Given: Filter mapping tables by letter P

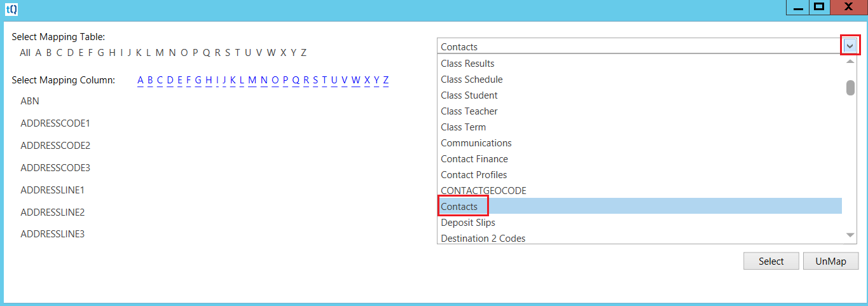Looking at the screenshot, I should click(x=196, y=53).
